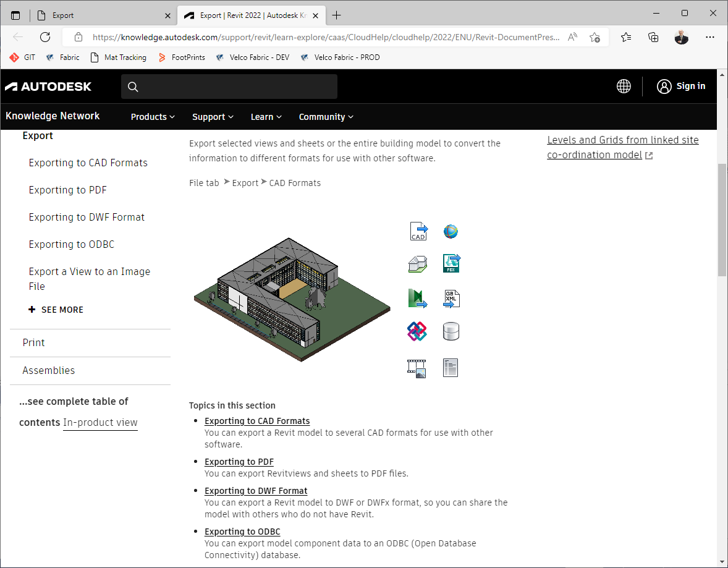Click the images and animations film icon
Viewport: 728px width, 568px height.
point(417,368)
